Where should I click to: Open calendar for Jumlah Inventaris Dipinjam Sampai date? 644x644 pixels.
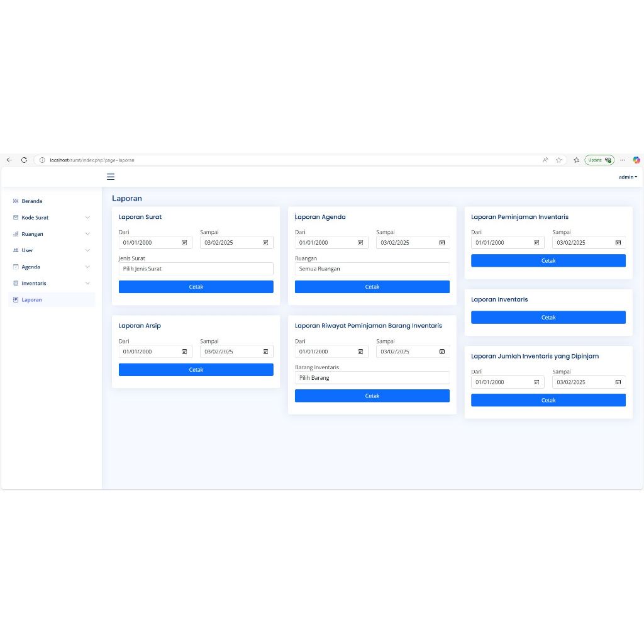pos(618,382)
